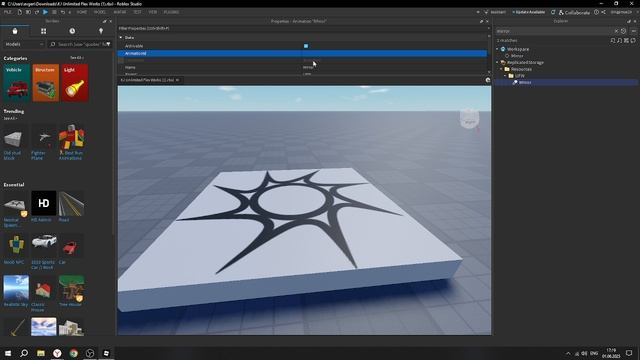Switch to the MODEL ribbon tab
This screenshot has height=360, width=640.
pos(100,12)
